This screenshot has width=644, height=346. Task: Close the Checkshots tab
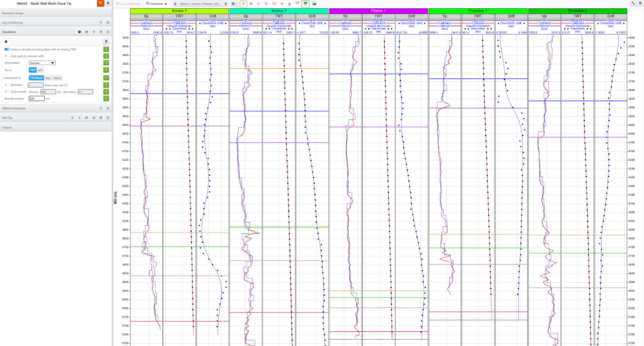(x=166, y=4)
